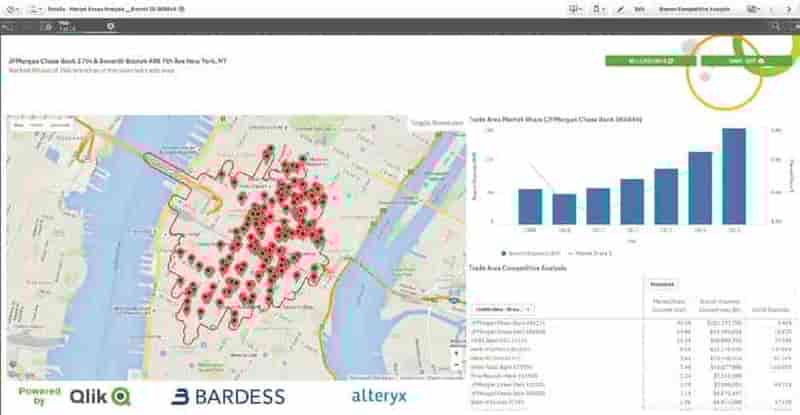The image size is (800, 415).
Task: Select the HSBC Bank table row
Action: (x=632, y=340)
